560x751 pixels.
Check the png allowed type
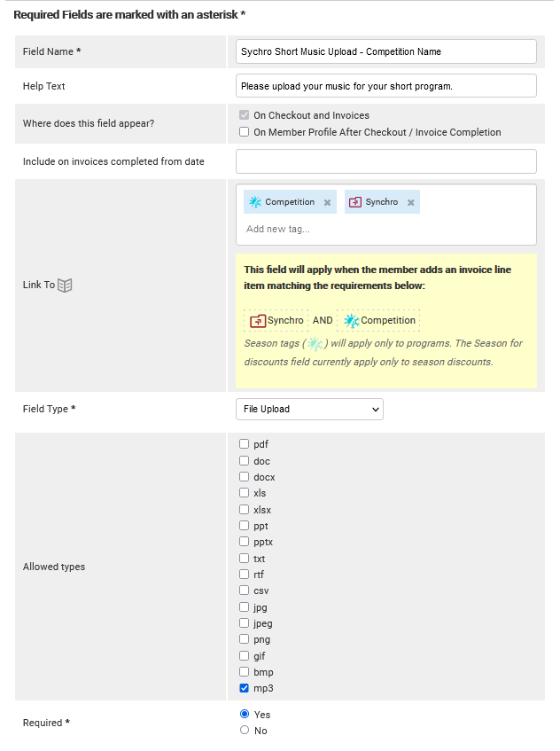(244, 639)
